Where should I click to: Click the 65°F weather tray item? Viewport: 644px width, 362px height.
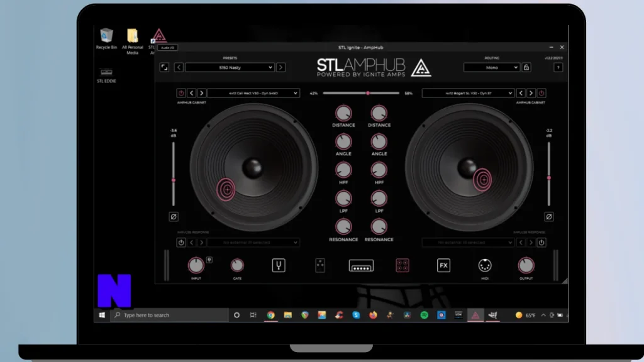(526, 315)
